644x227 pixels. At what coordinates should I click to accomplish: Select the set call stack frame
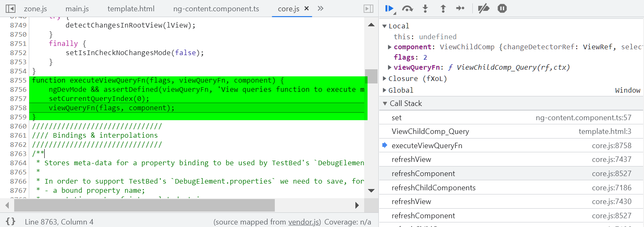[x=512, y=118]
